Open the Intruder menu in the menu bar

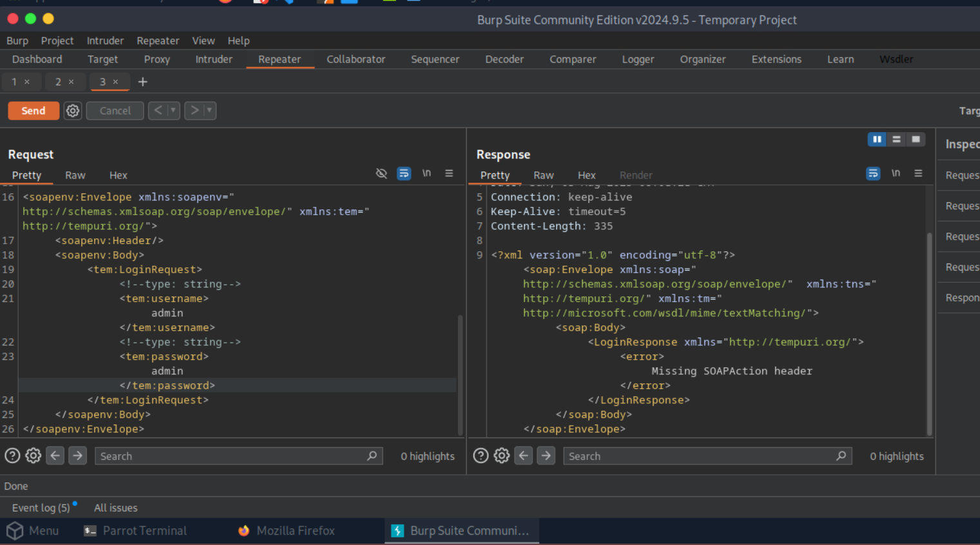coord(105,41)
